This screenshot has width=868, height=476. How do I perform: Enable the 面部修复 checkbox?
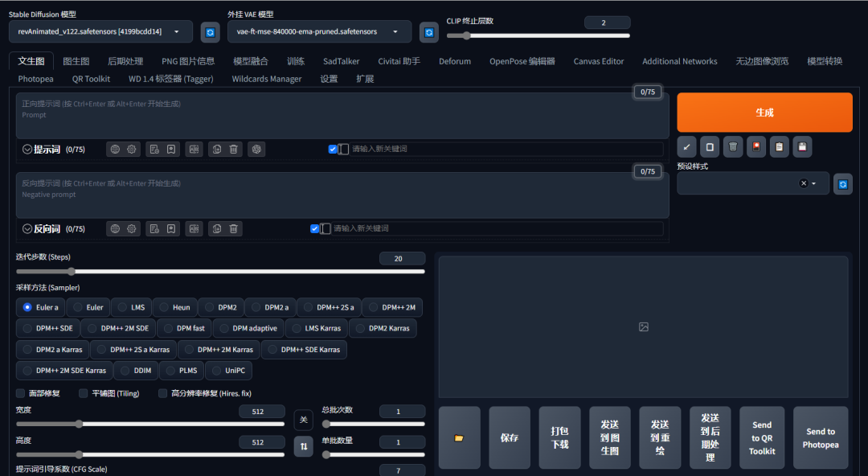tap(21, 393)
